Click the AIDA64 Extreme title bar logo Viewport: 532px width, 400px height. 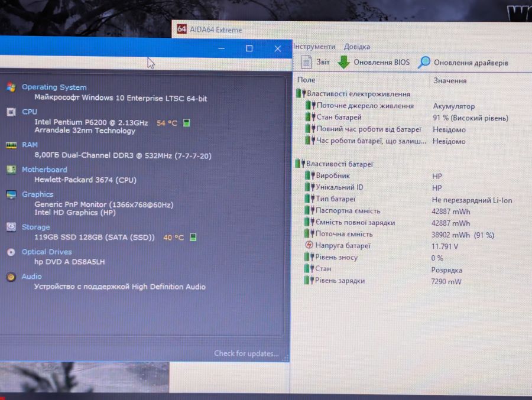tap(182, 29)
